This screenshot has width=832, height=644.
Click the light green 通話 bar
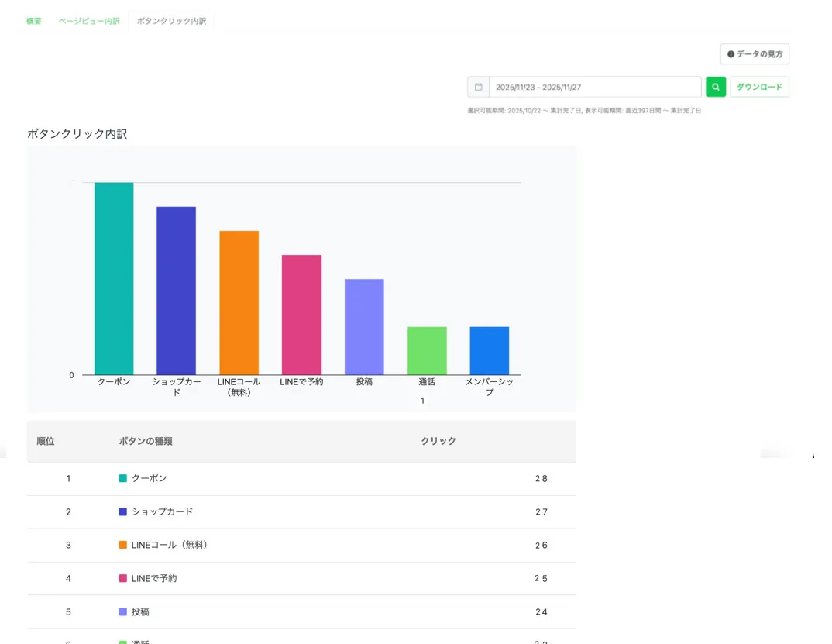pos(427,350)
